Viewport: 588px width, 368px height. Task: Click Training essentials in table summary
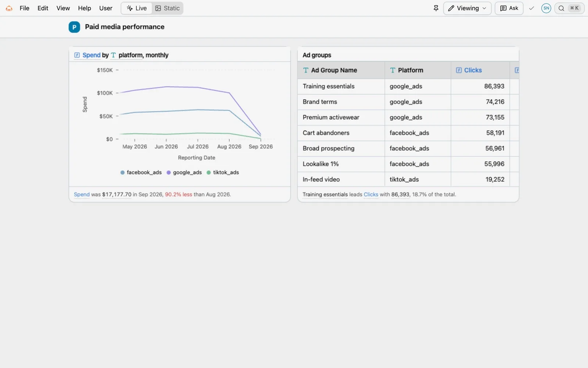point(325,194)
